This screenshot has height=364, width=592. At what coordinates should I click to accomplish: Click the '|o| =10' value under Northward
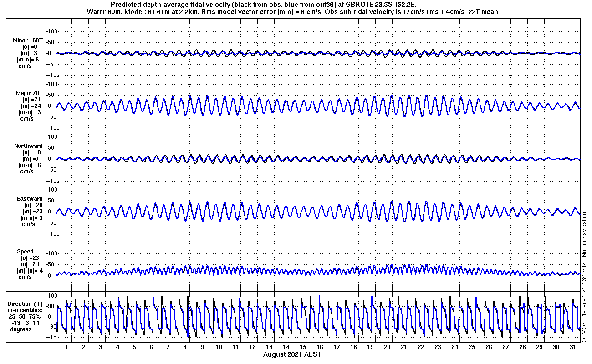[x=31, y=152]
